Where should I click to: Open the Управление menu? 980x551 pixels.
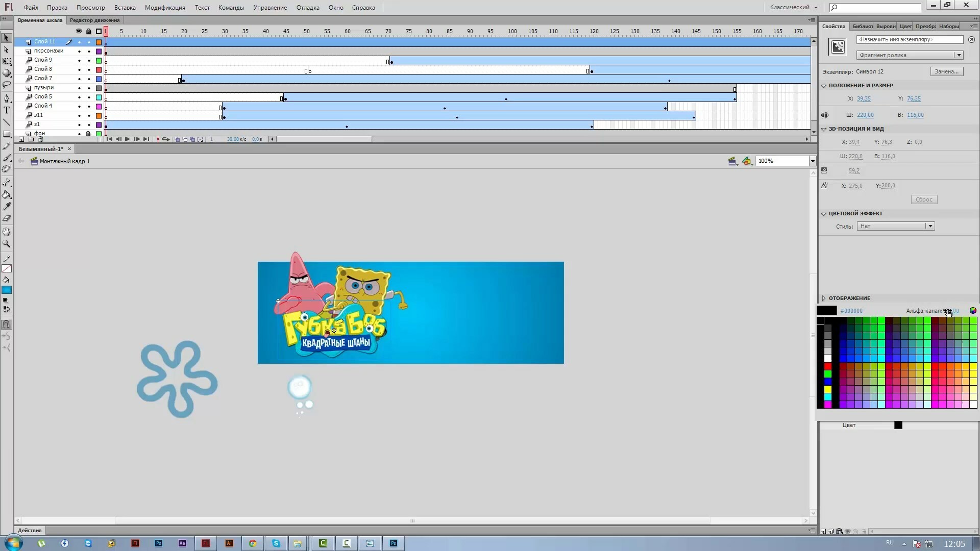(x=270, y=8)
